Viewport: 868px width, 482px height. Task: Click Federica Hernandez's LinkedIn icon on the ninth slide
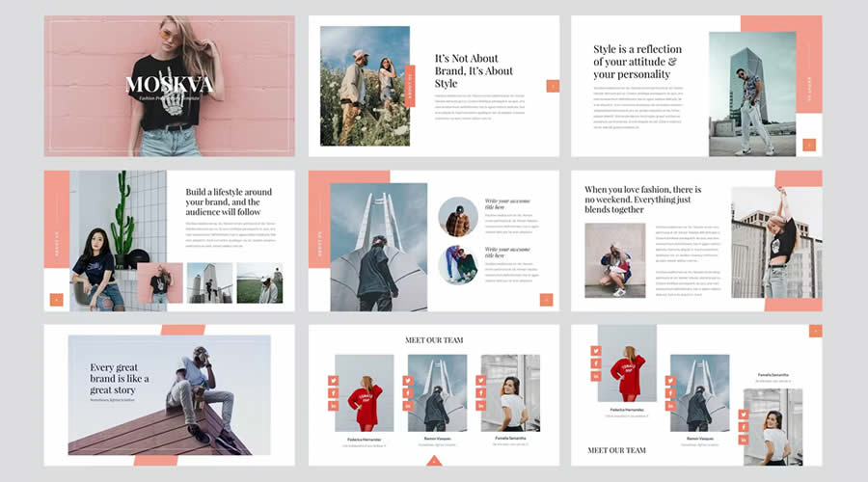tap(596, 376)
